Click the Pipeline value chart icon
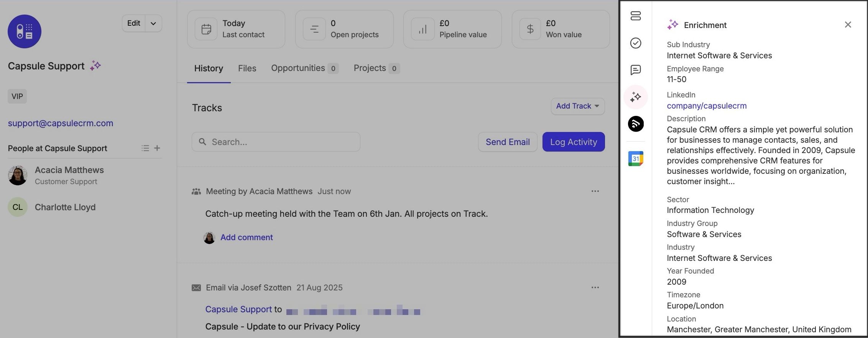 [422, 29]
